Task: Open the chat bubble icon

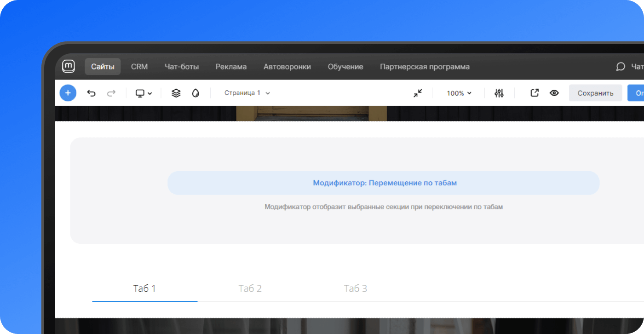Action: click(620, 67)
